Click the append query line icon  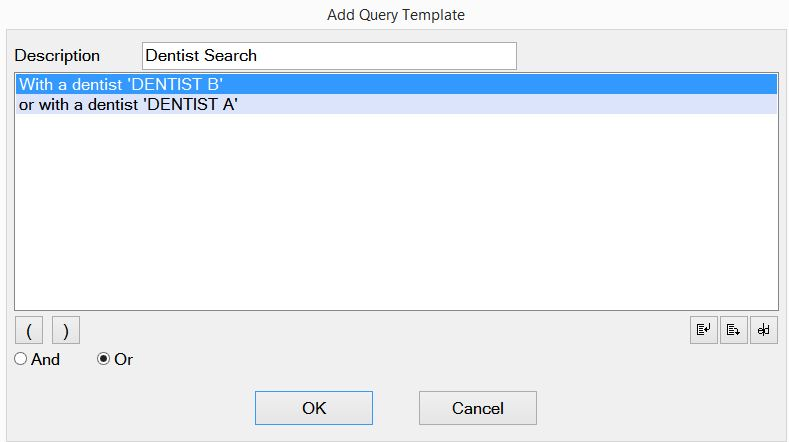click(734, 330)
